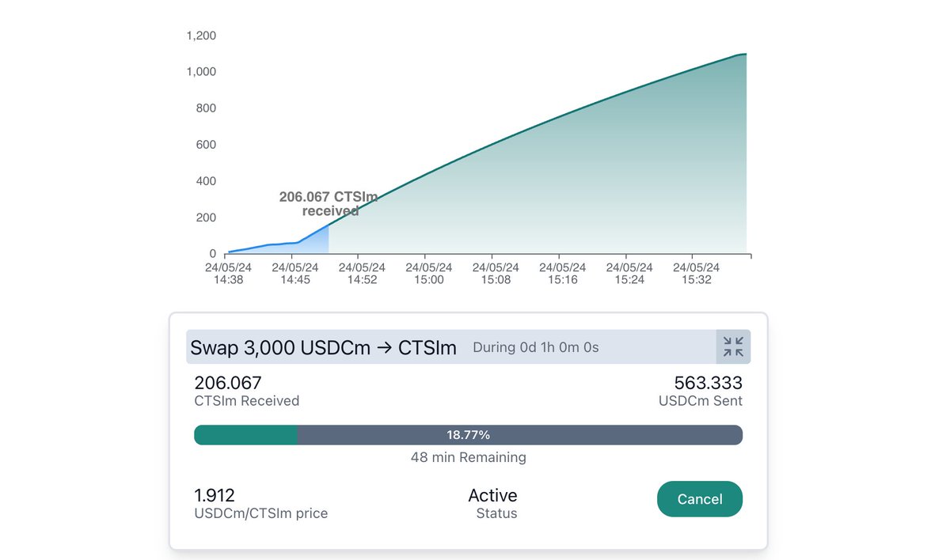Screen dimensions: 950x560
Task: Click the 206.067 CTSIm Received value
Action: click(228, 384)
